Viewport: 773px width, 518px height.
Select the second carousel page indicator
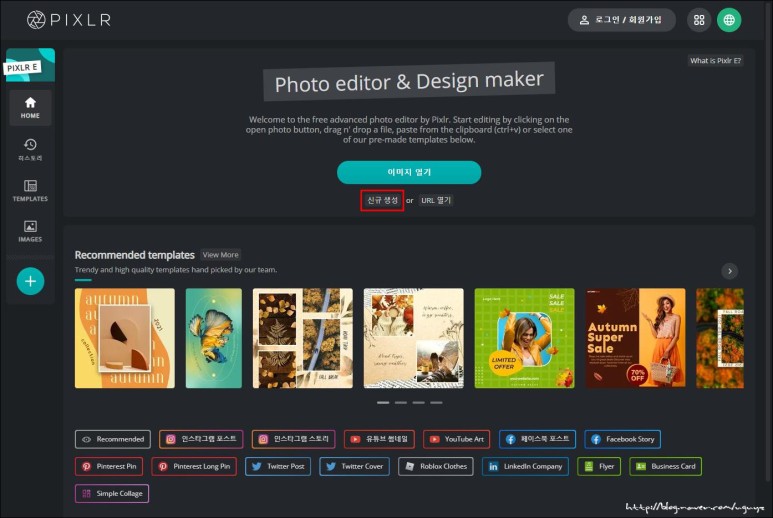(401, 403)
